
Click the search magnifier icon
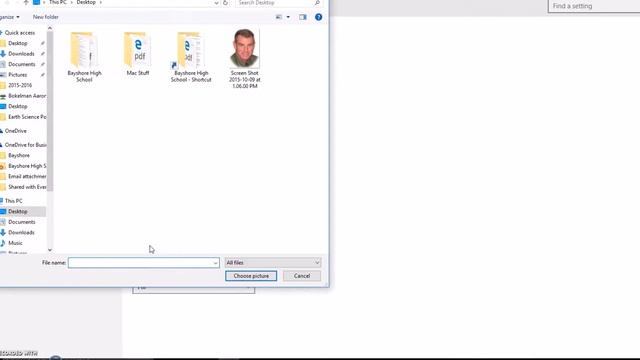pos(317,3)
